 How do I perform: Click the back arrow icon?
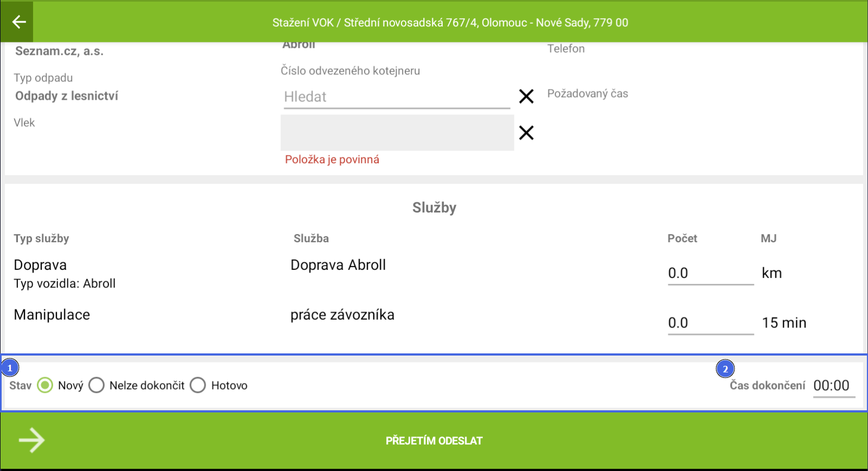click(x=18, y=22)
